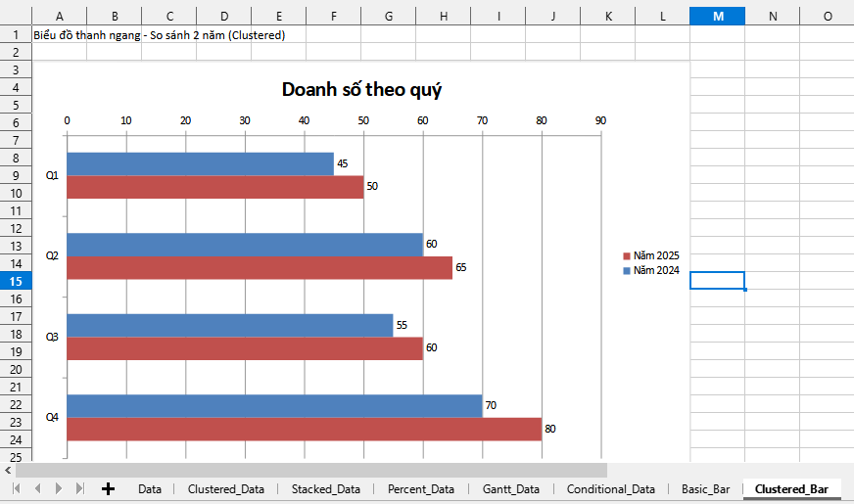Click the axis value '90'

600,120
